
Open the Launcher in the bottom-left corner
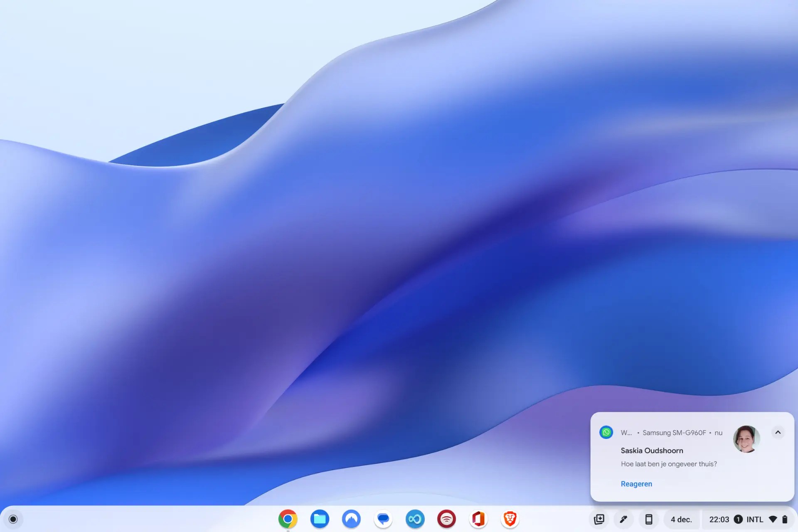(14, 519)
